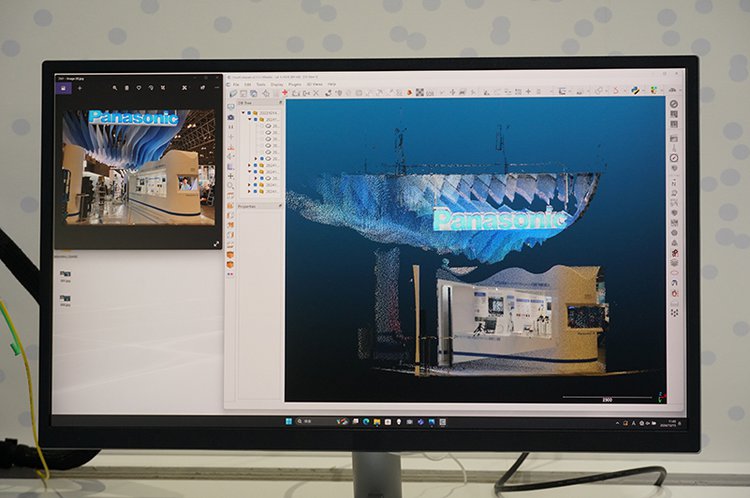750x498 pixels.
Task: Toggle checkbox of the sixth cloud entry
Action: [x=262, y=158]
